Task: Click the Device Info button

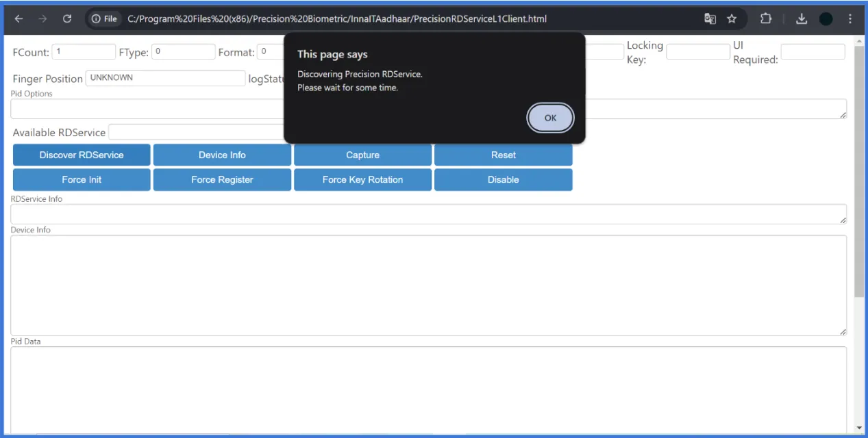Action: 222,155
